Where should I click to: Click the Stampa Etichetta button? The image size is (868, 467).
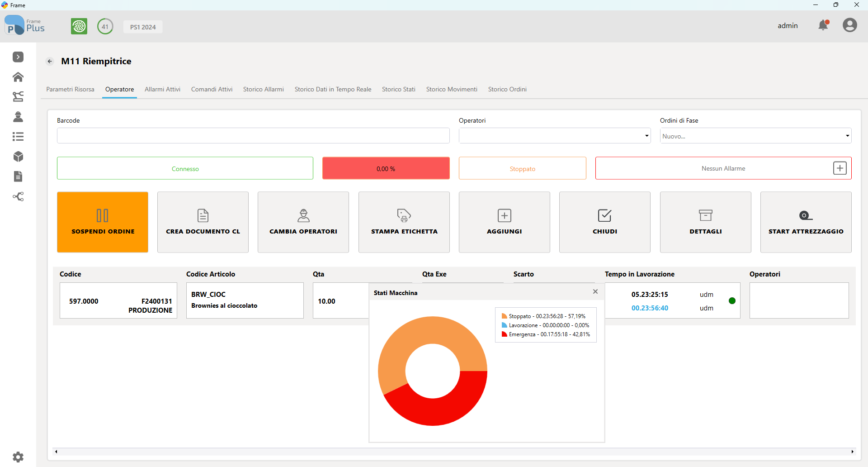point(404,222)
